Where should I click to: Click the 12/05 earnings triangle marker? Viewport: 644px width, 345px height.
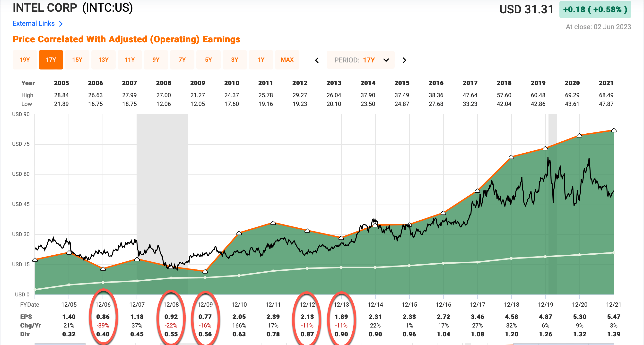tap(69, 252)
